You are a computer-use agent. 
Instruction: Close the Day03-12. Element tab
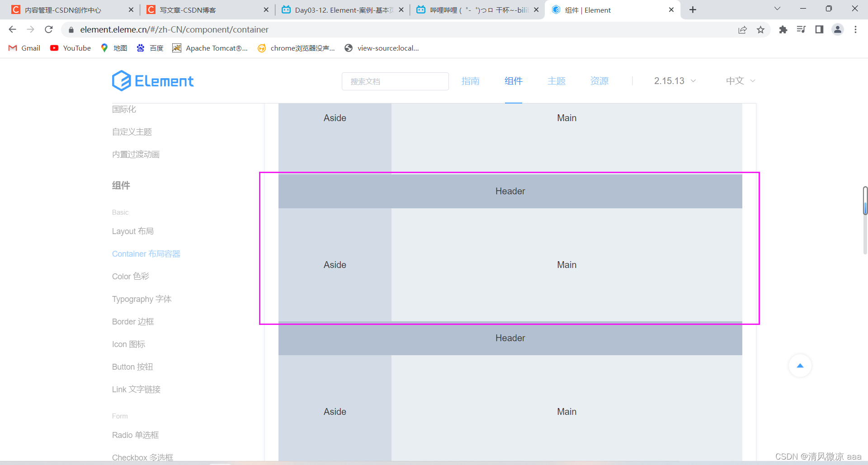[x=401, y=9]
